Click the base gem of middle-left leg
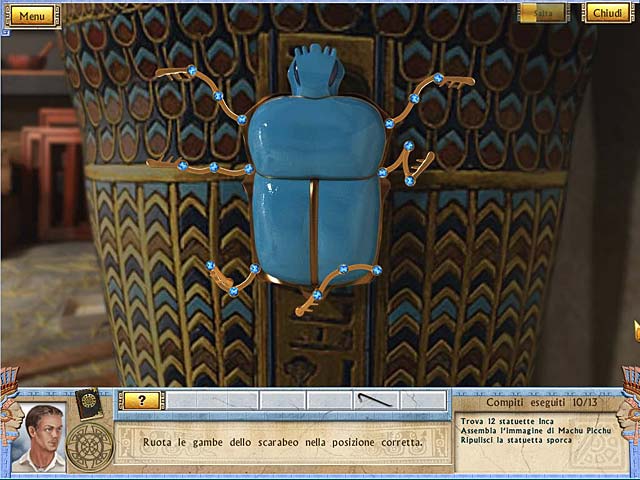Screen dimensions: 640x480 248,169
